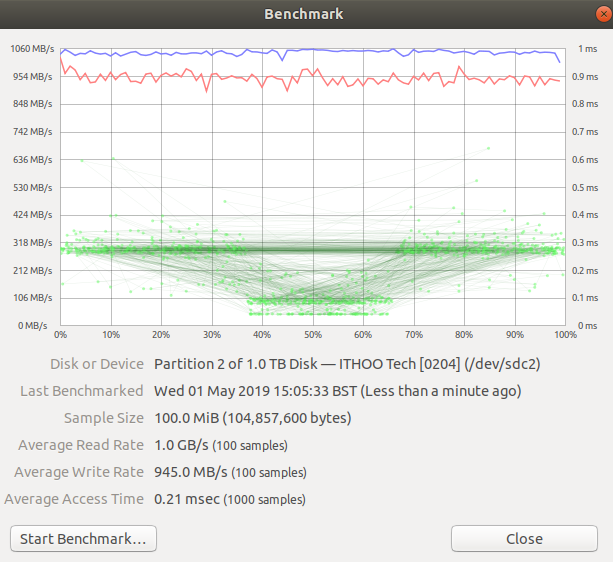Click the 0.6 ms axis label

585,160
